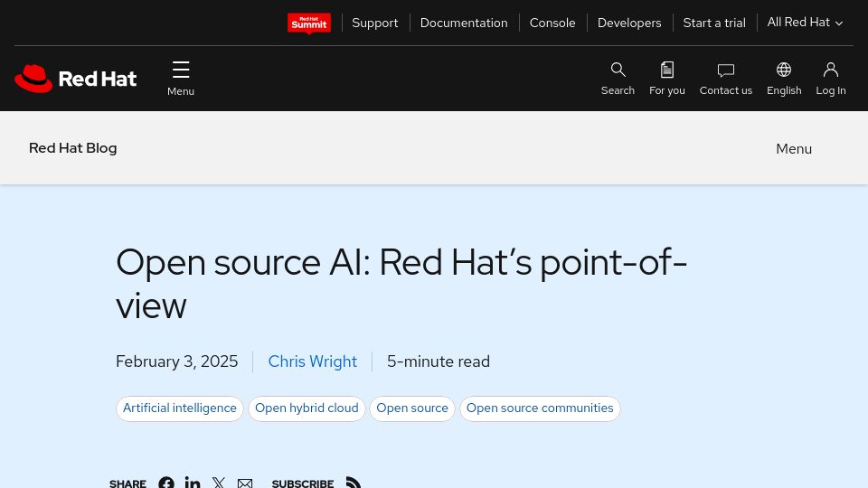This screenshot has height=488, width=868.
Task: Expand the Red Hat Blog Menu
Action: 794,149
